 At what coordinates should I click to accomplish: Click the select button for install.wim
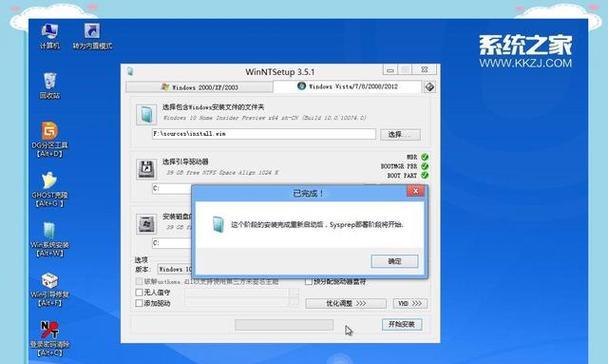400,135
